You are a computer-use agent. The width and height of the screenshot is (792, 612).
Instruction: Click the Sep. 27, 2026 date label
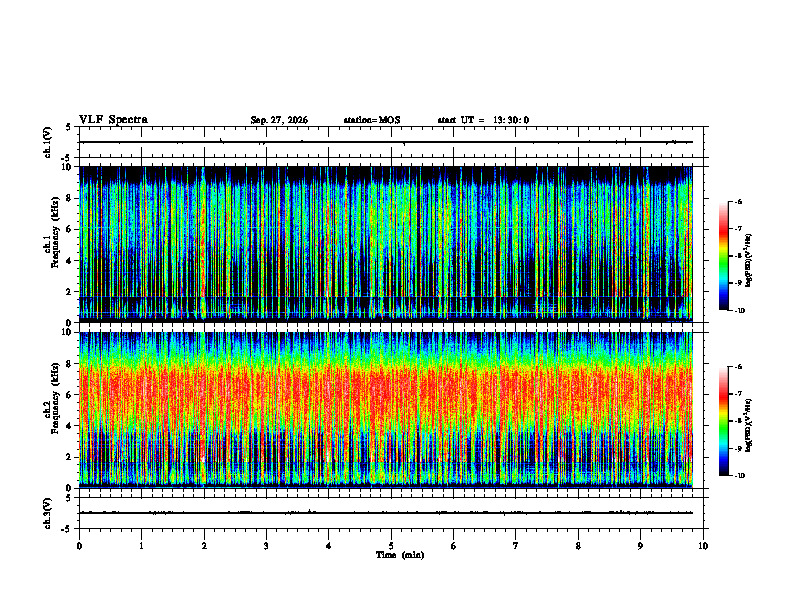click(x=279, y=120)
